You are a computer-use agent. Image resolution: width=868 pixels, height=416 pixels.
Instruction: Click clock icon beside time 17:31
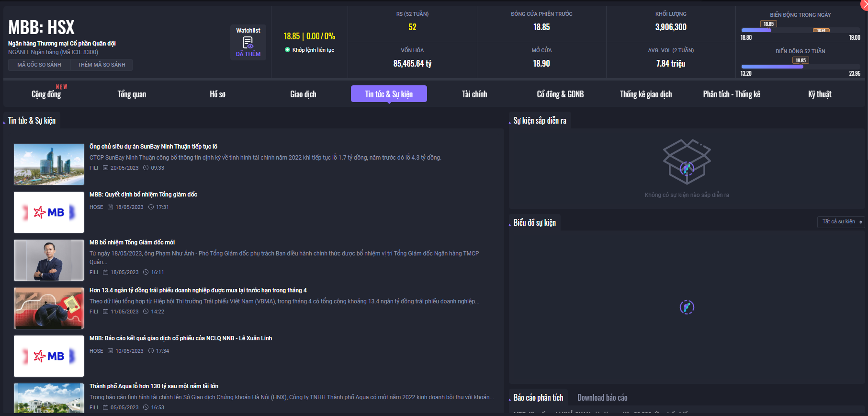point(151,207)
